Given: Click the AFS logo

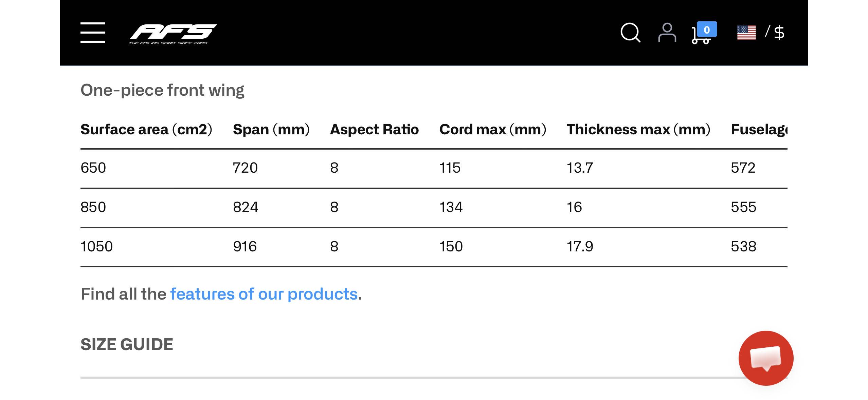Looking at the screenshot, I should tap(173, 34).
